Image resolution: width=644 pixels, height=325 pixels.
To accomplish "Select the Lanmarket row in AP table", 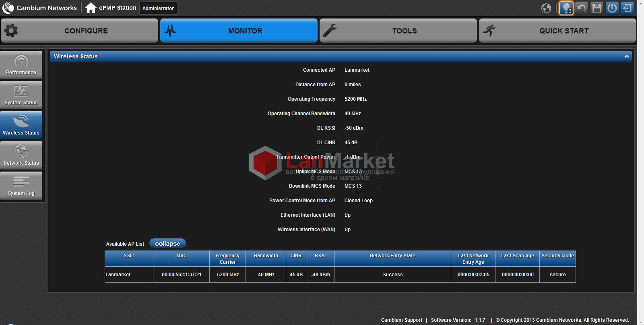I will click(x=340, y=275).
